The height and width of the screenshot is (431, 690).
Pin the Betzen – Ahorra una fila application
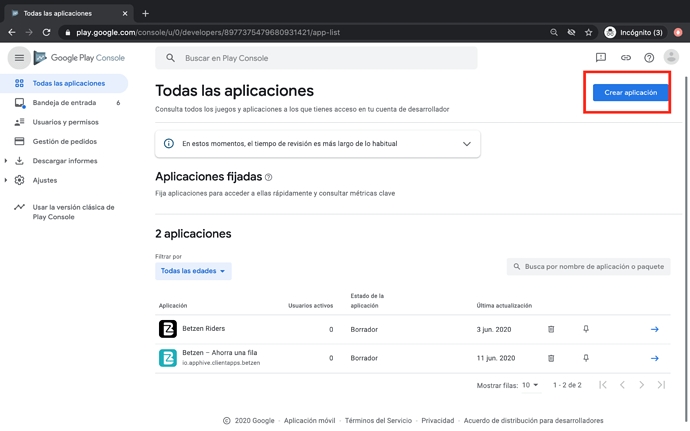(x=586, y=358)
